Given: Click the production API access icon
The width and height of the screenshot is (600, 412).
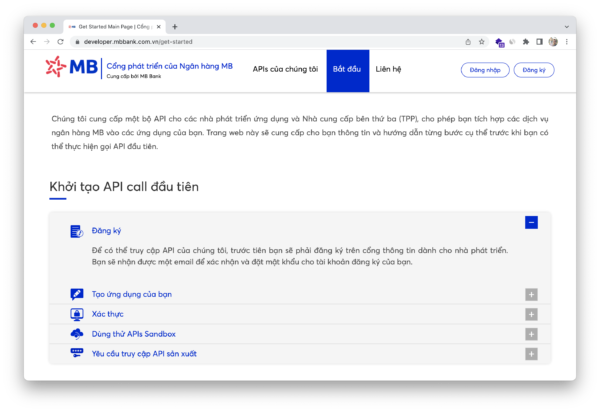Looking at the screenshot, I should point(76,353).
